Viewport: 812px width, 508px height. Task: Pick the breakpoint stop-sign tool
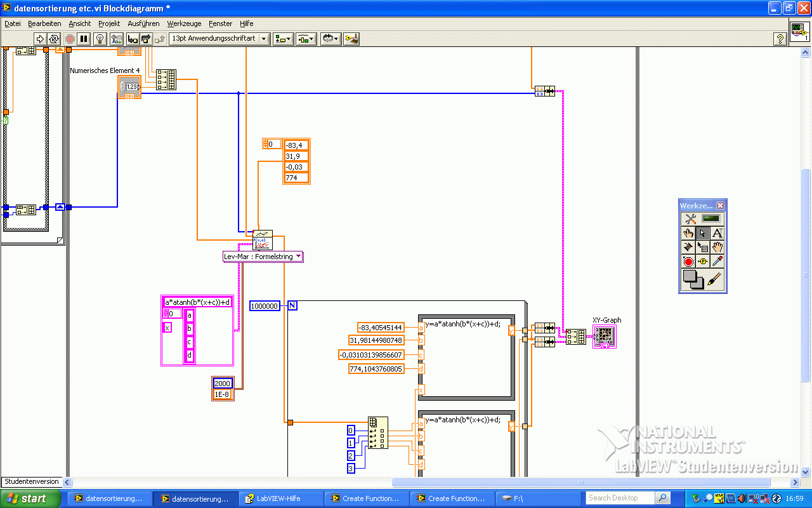click(x=689, y=261)
